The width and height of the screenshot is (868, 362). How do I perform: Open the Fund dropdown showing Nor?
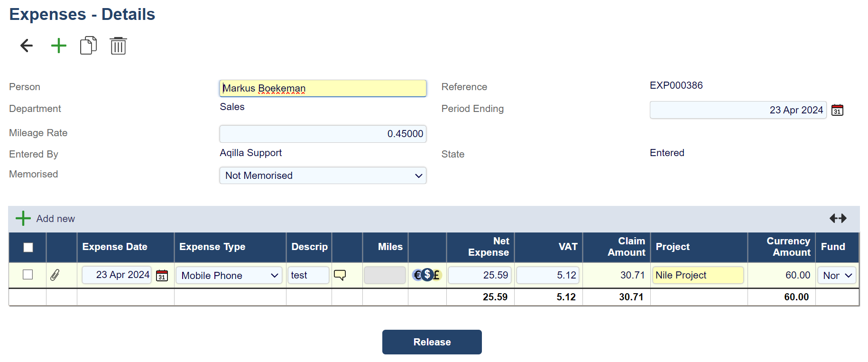pos(837,276)
